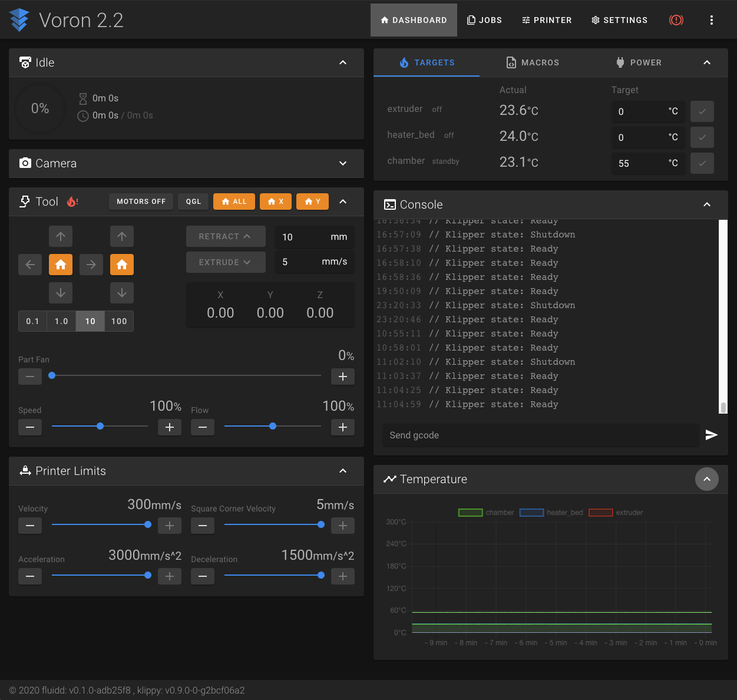Click the Voron logo in the header
The image size is (737, 700).
point(19,19)
